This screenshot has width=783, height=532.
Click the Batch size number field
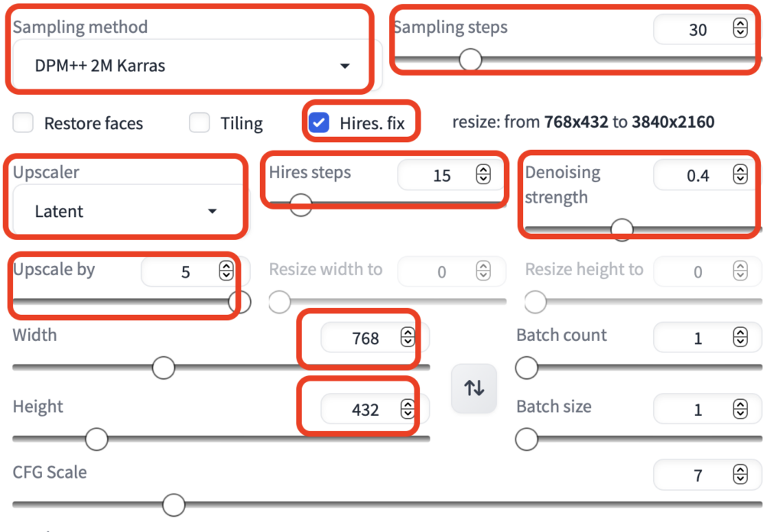pyautogui.click(x=707, y=409)
